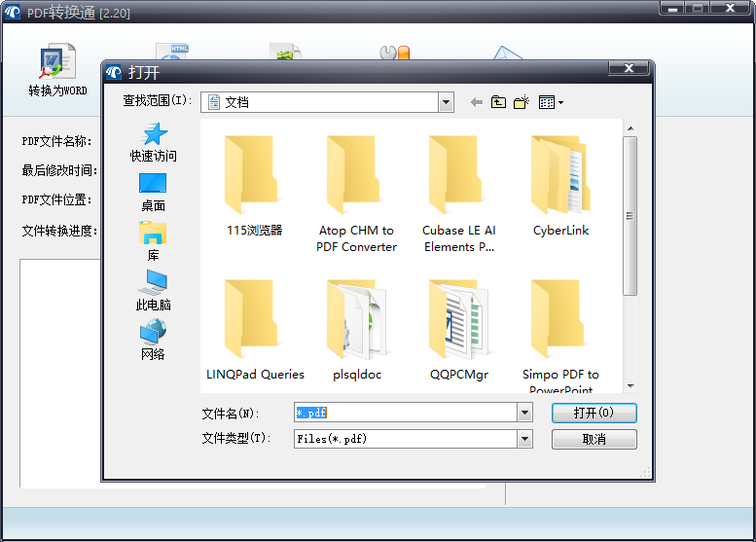Click the Open (打开) button

click(594, 414)
